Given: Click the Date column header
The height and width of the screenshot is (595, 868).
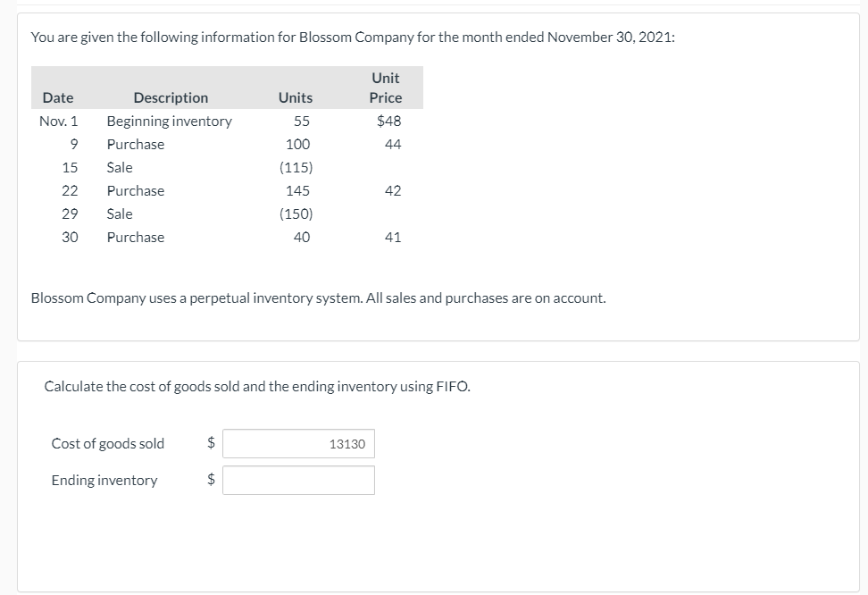Looking at the screenshot, I should [x=58, y=97].
